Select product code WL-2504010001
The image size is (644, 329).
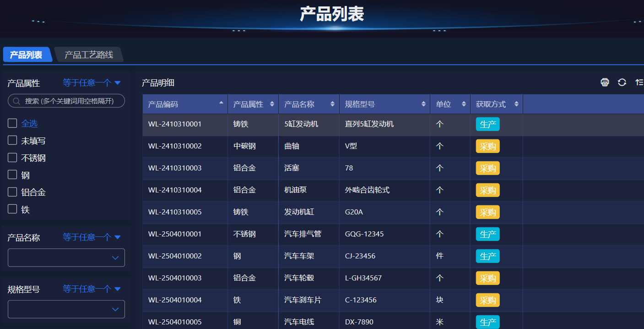tap(175, 234)
